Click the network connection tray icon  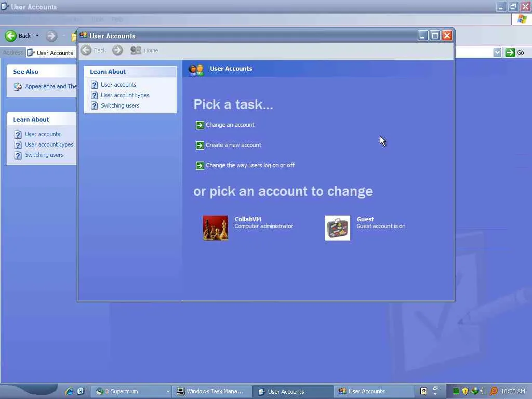click(x=474, y=391)
